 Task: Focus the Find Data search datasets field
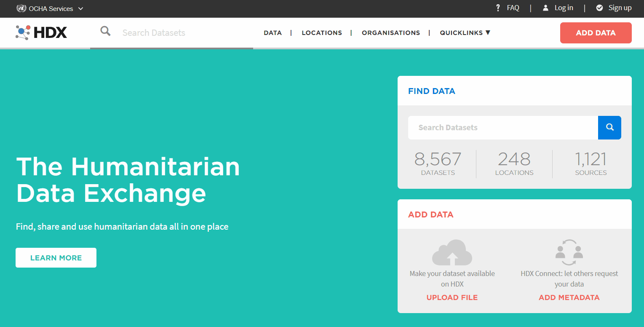503,128
